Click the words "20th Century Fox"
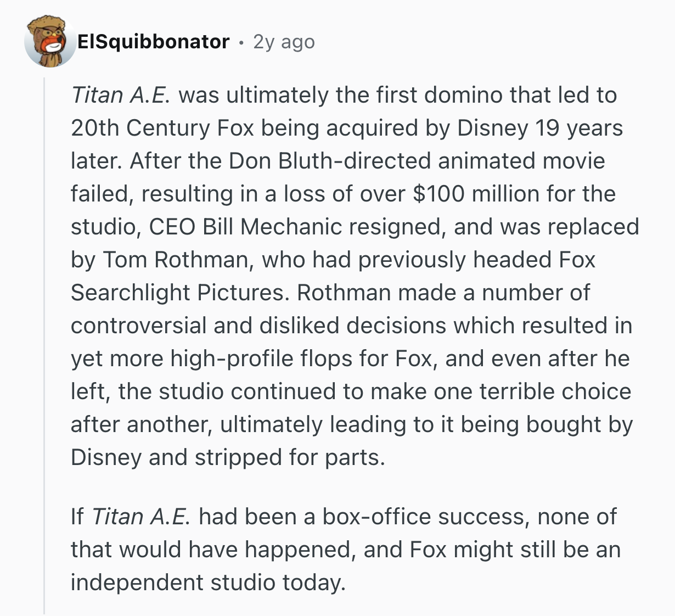The height and width of the screenshot is (616, 675). click(x=162, y=128)
